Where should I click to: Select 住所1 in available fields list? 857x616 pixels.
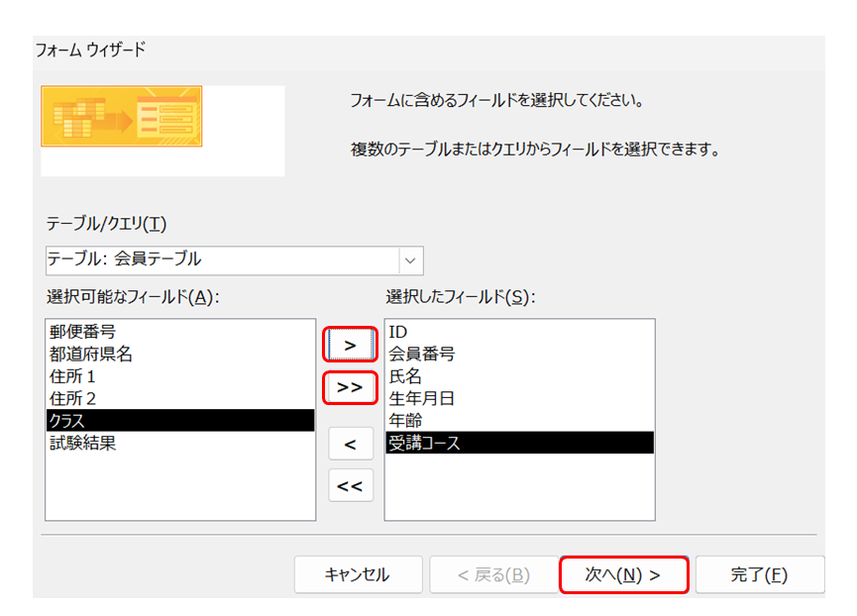coord(72,376)
